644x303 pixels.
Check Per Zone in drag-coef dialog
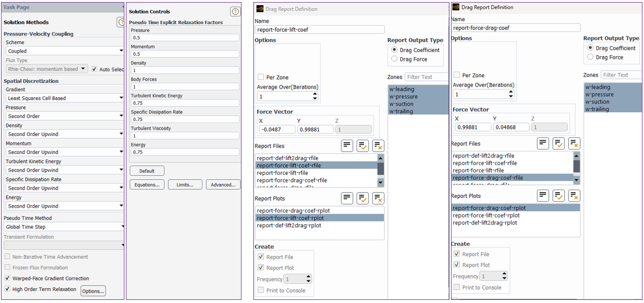(x=457, y=75)
